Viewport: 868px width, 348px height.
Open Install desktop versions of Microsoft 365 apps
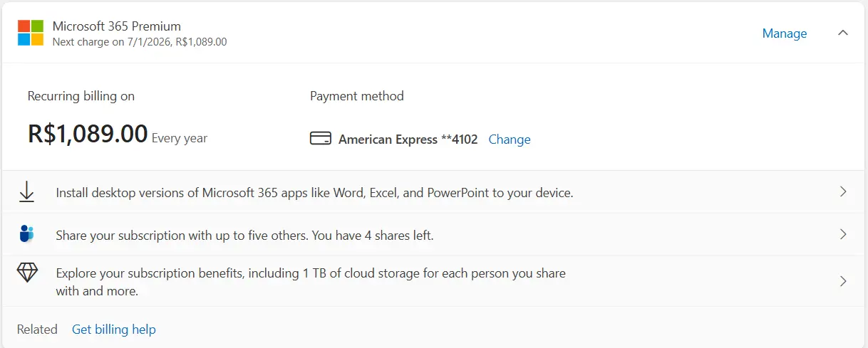[314, 192]
